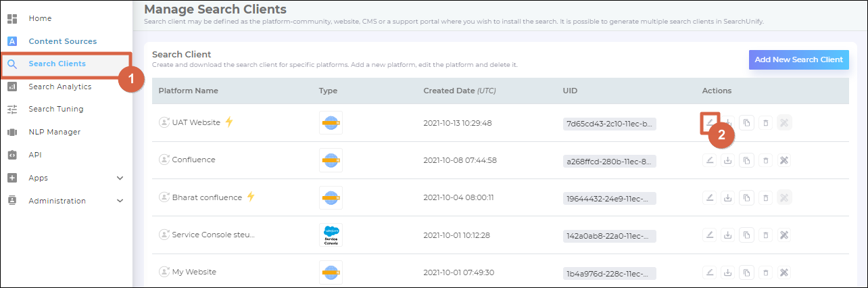Navigate to Home in the sidebar
This screenshot has width=868, height=288.
40,18
